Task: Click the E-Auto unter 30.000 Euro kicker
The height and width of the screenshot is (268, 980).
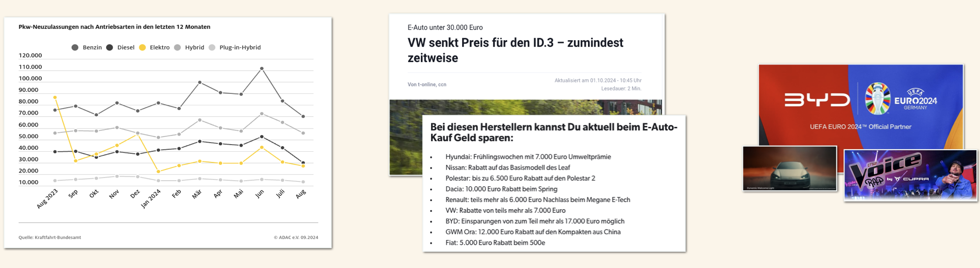Action: pos(445,27)
